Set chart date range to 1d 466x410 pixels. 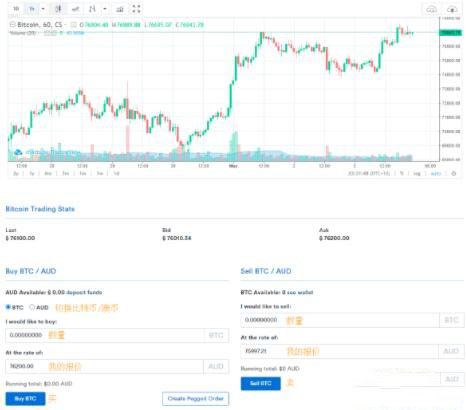tap(116, 173)
